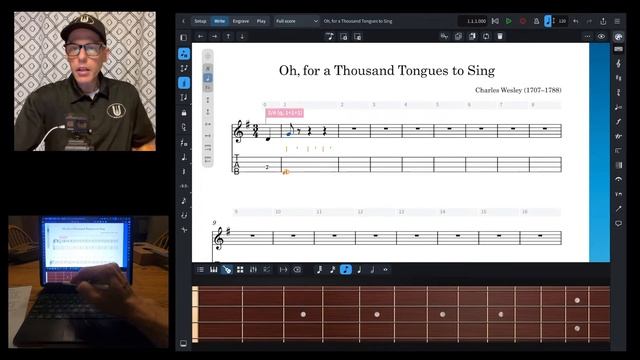Go back with the chevron left of Setup
This screenshot has height=360, width=640.
click(183, 21)
